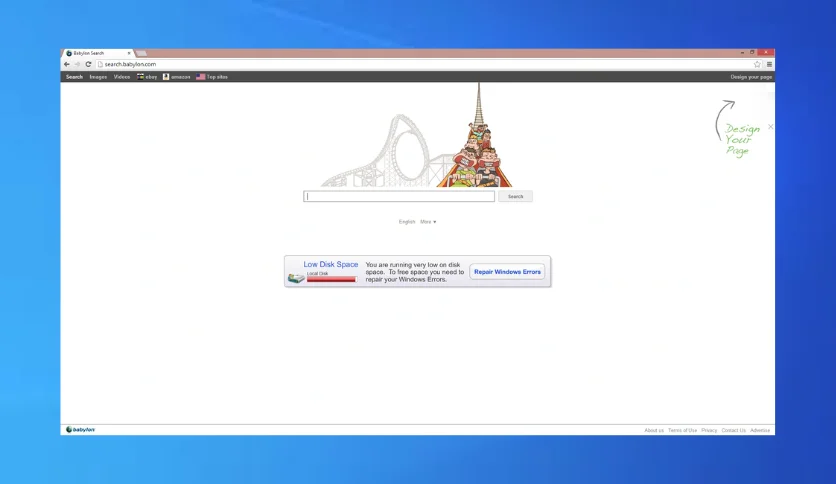The height and width of the screenshot is (484, 836).
Task: Go back using the browser back arrow
Action: point(67,64)
